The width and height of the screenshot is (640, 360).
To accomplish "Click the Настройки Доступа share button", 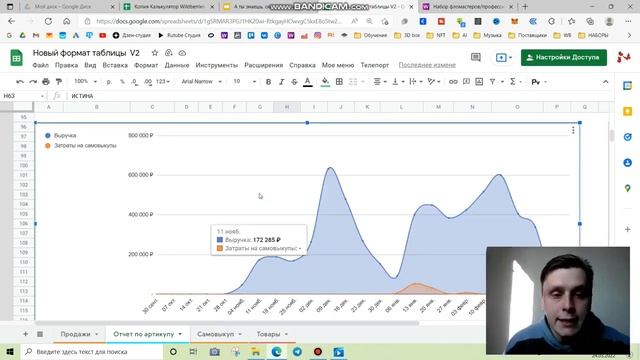I will tap(564, 58).
